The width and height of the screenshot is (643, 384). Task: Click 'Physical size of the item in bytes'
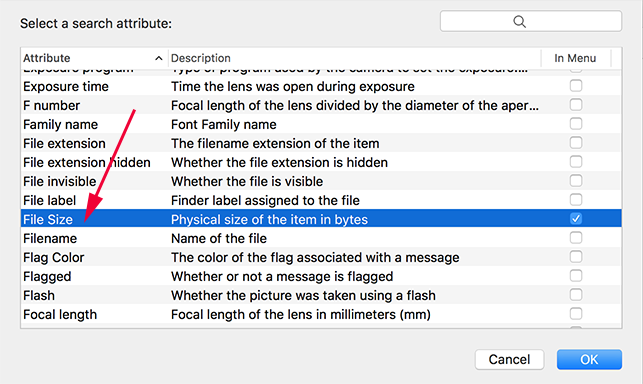tap(269, 219)
